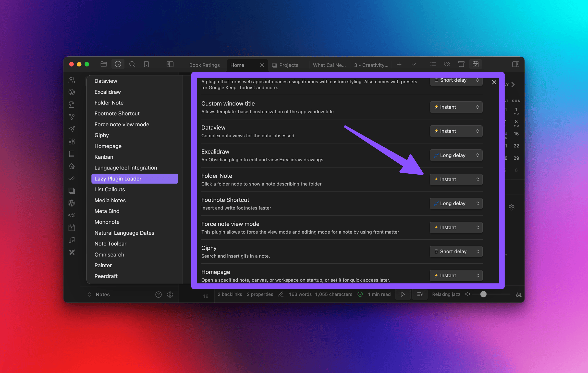Go to next month calendar arrow
588x373 pixels.
click(x=513, y=85)
